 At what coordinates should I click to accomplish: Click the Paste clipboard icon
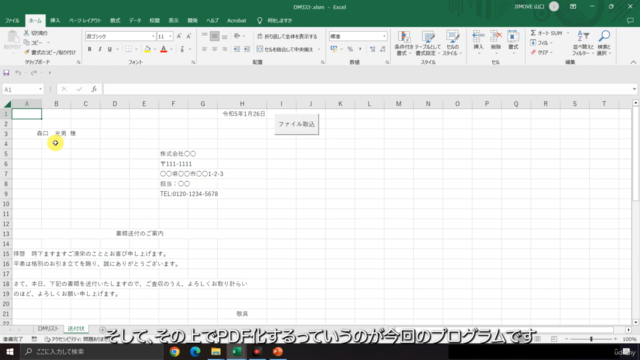(12, 38)
